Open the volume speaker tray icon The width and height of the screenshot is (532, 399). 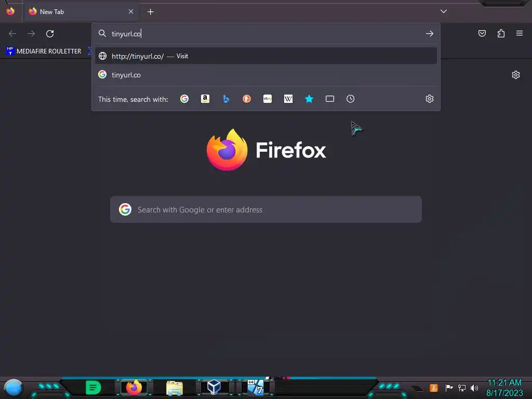(474, 388)
